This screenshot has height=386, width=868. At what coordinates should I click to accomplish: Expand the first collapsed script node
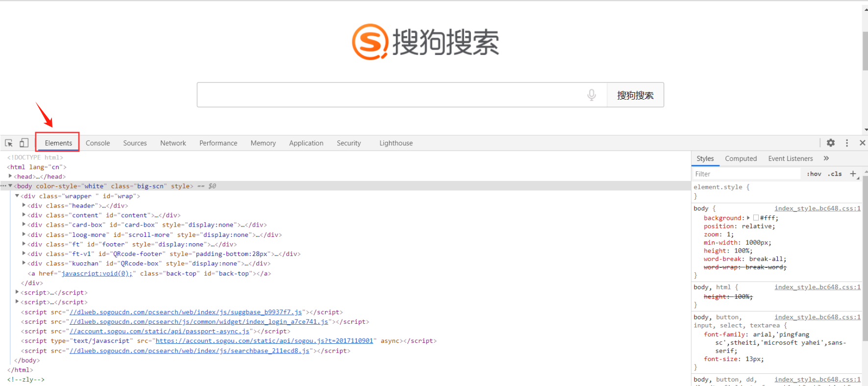tap(17, 292)
